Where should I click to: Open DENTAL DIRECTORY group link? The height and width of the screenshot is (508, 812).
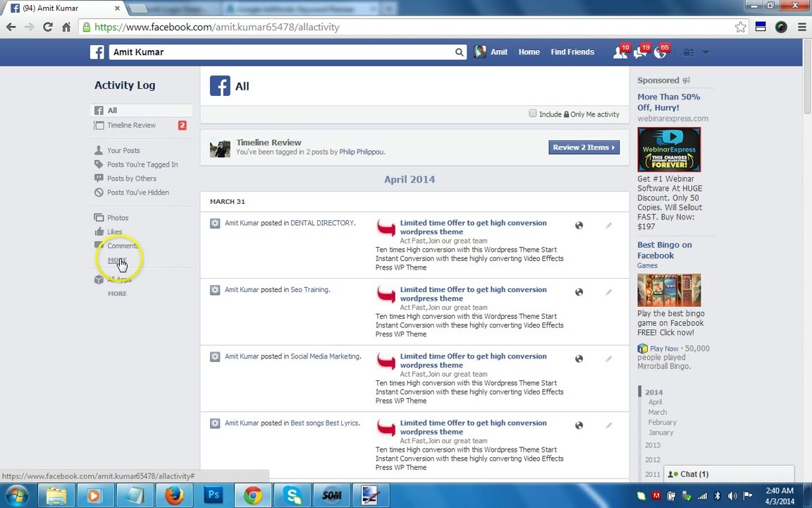(322, 223)
